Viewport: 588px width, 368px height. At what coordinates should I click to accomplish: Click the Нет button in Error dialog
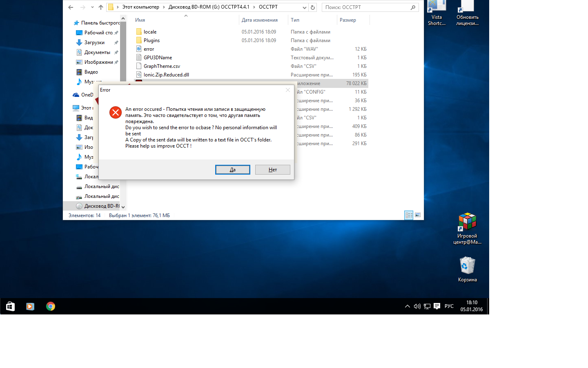(272, 170)
